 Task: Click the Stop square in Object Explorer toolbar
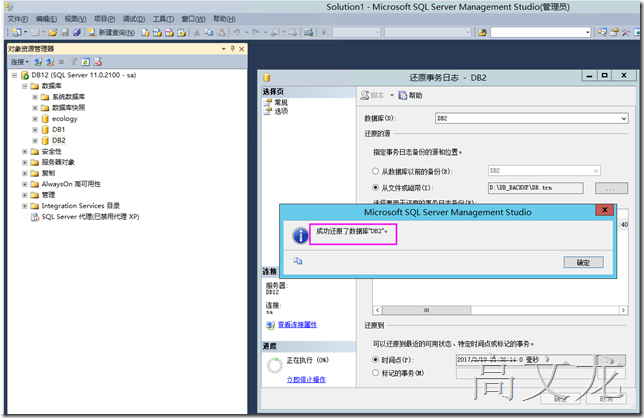[61, 62]
